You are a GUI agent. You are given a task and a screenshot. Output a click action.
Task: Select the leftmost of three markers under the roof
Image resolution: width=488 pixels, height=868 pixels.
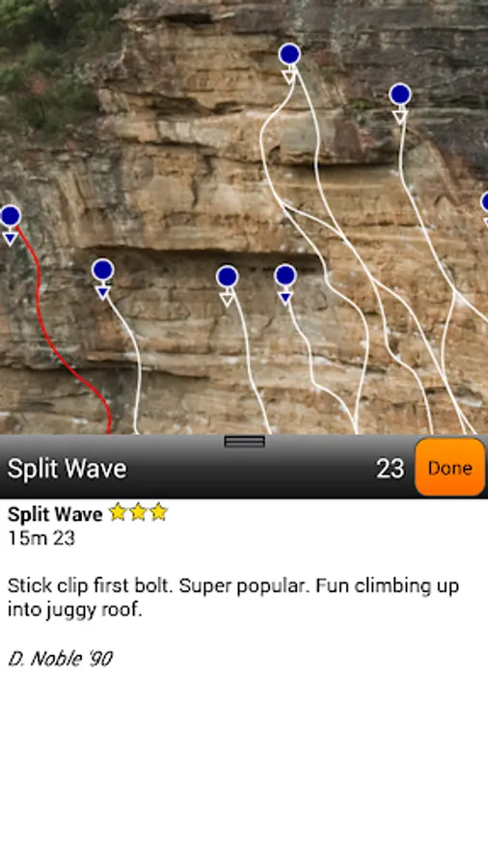coord(103,270)
